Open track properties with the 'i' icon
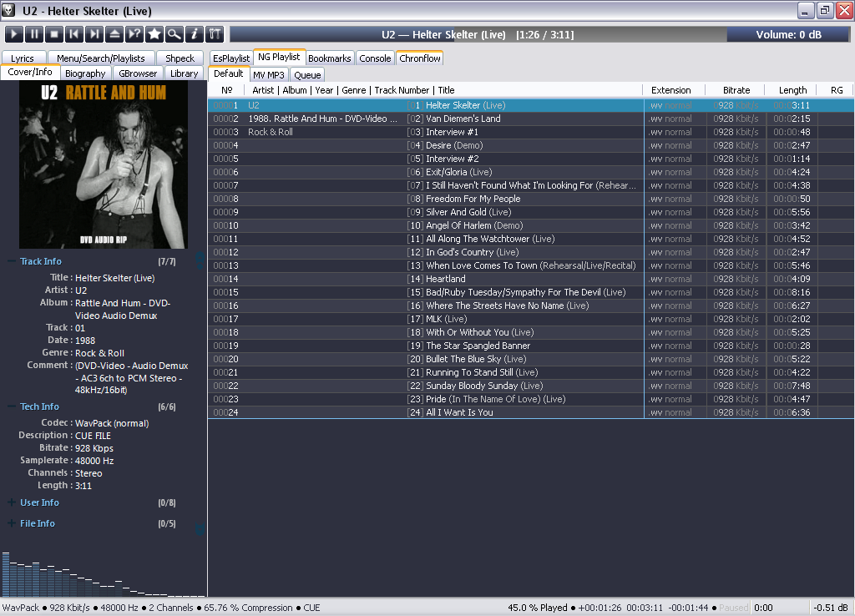The height and width of the screenshot is (616, 855). (x=195, y=34)
